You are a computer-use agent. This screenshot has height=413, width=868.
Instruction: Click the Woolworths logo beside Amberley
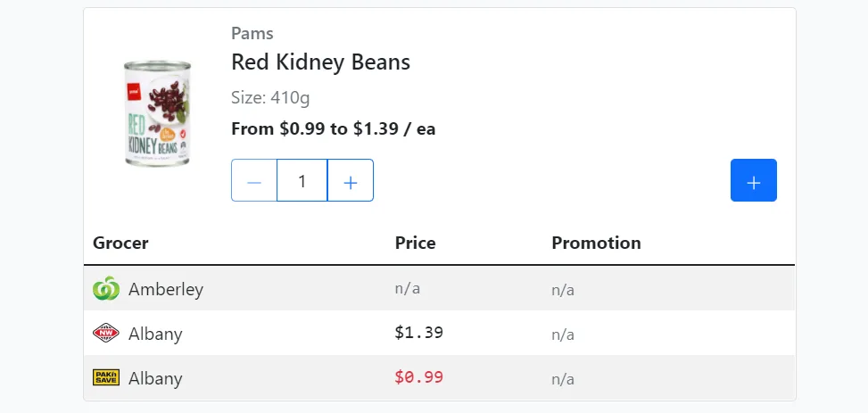coord(105,289)
